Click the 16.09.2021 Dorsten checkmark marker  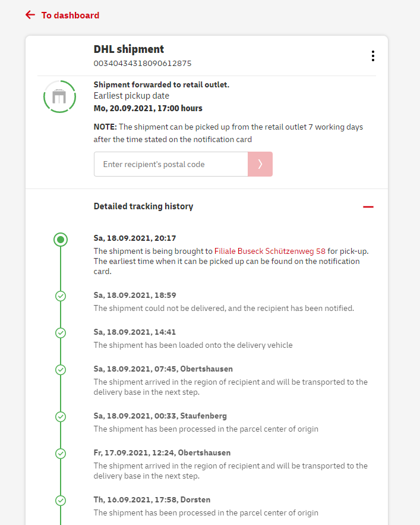point(60,500)
